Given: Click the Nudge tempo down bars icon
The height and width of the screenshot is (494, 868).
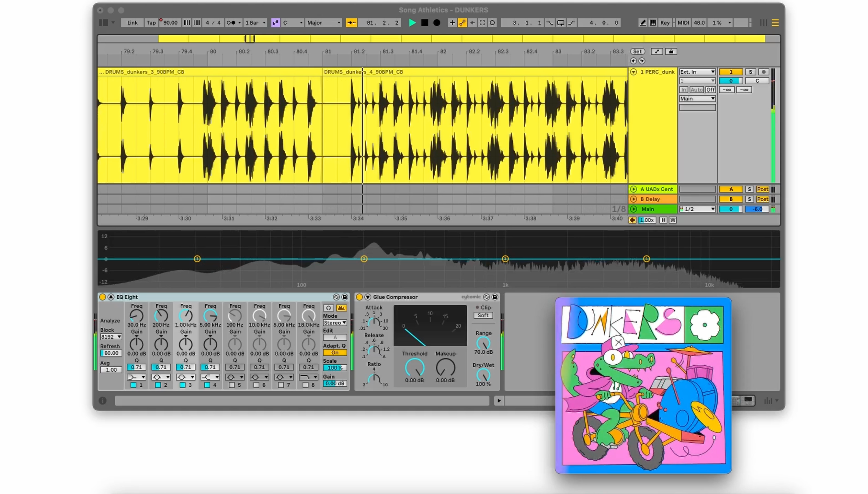Looking at the screenshot, I should [187, 23].
